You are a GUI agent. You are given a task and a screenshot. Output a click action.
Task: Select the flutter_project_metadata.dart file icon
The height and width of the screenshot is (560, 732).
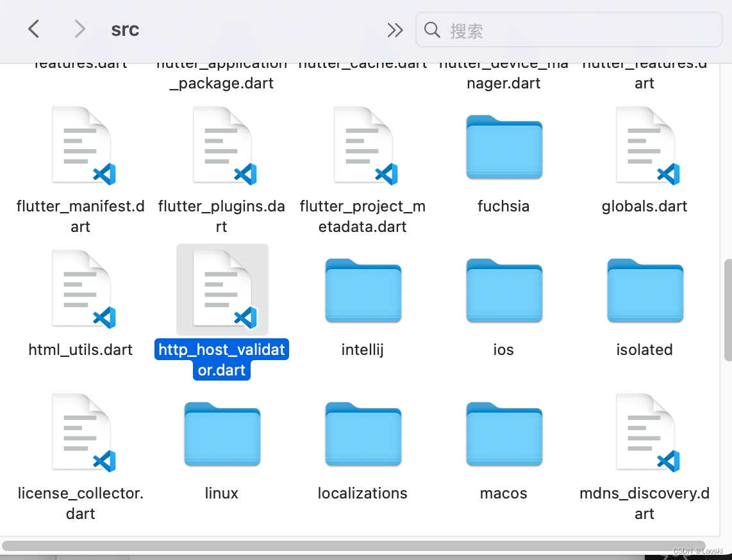click(x=365, y=146)
